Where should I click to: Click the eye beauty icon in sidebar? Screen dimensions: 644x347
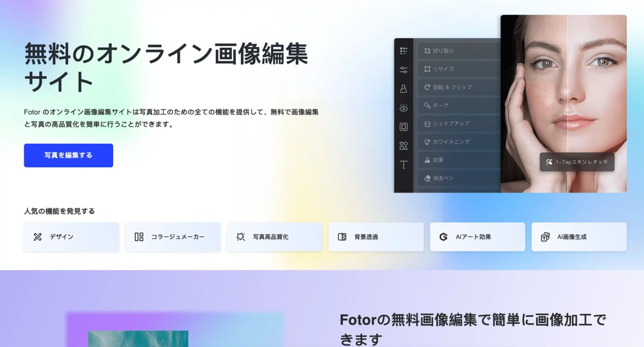point(404,108)
